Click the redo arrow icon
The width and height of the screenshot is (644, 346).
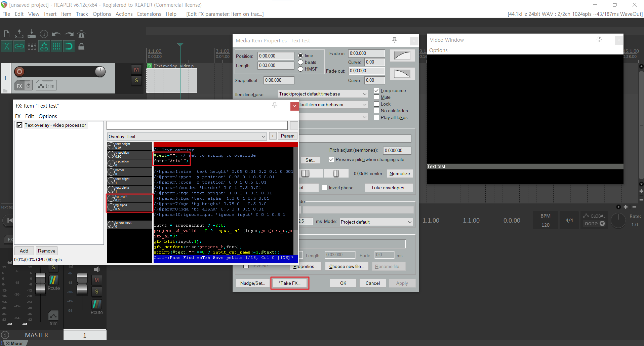coord(69,34)
